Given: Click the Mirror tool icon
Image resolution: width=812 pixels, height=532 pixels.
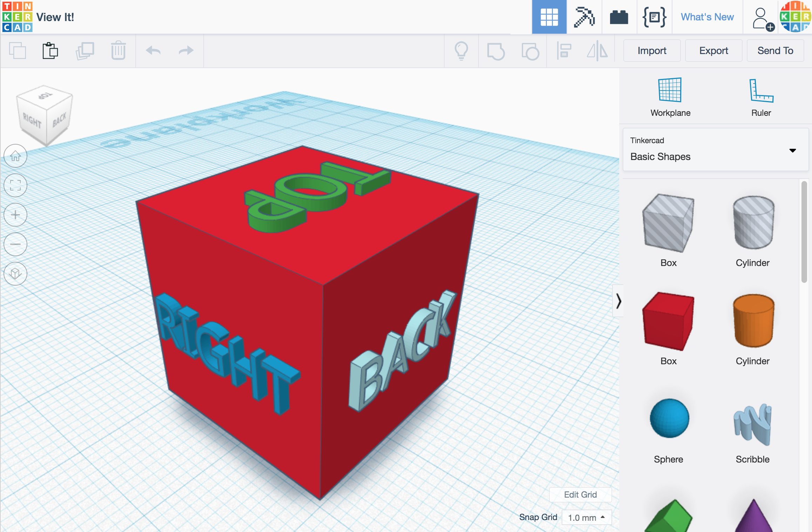Looking at the screenshot, I should 597,51.
